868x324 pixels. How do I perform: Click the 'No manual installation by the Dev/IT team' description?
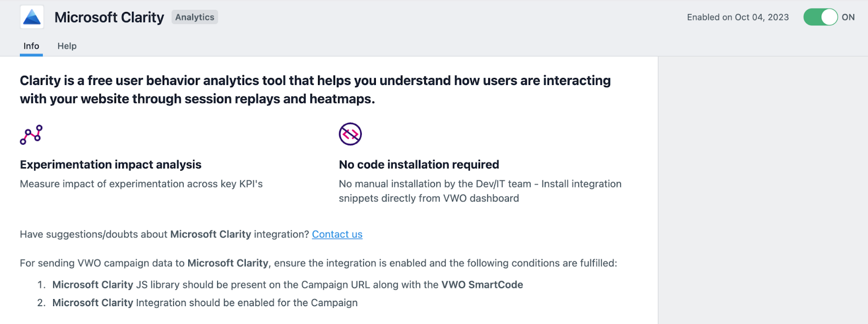(x=480, y=191)
